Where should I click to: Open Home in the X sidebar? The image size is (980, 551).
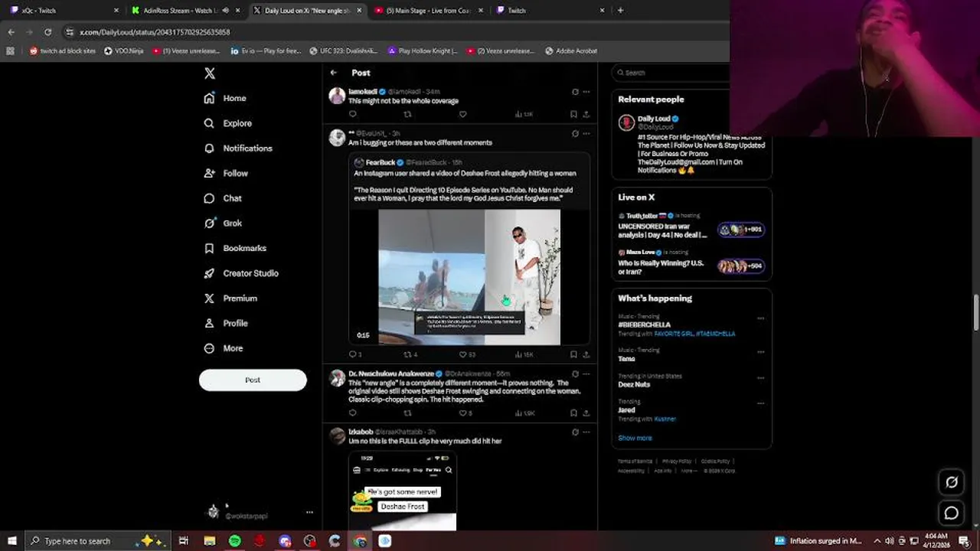click(225, 98)
